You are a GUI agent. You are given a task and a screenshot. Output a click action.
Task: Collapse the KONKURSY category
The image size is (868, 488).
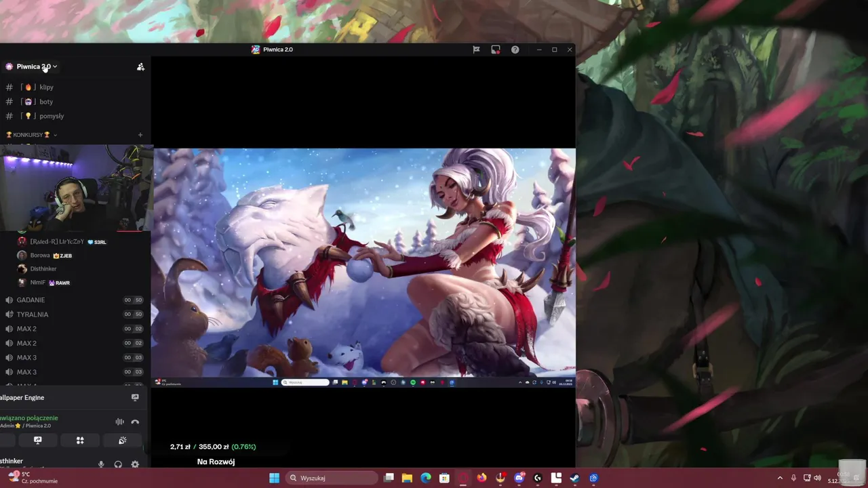31,135
